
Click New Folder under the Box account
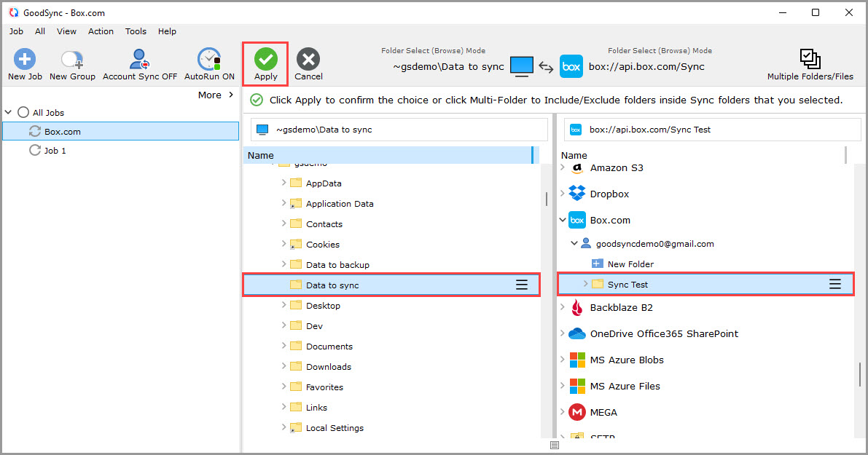coord(630,264)
